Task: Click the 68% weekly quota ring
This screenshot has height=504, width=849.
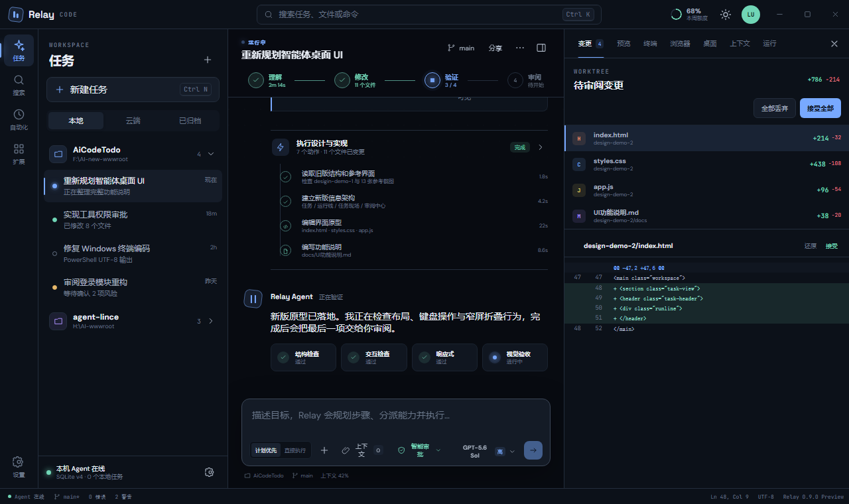Action: point(677,15)
